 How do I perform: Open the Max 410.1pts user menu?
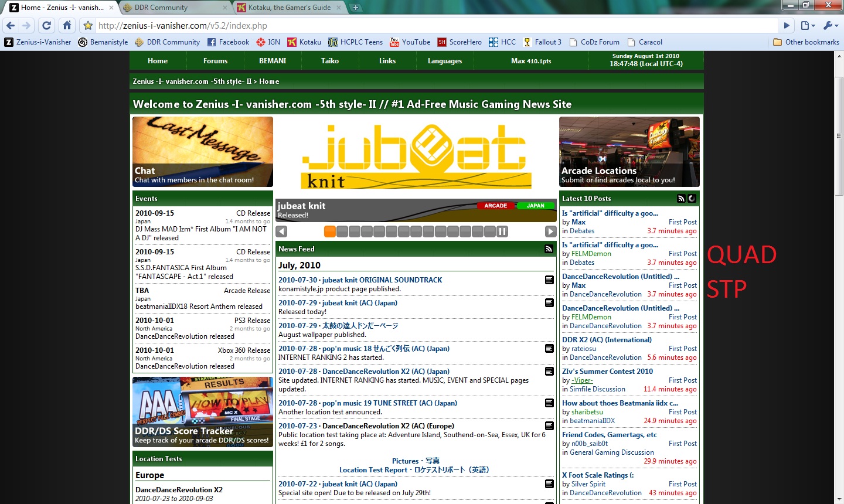531,61
